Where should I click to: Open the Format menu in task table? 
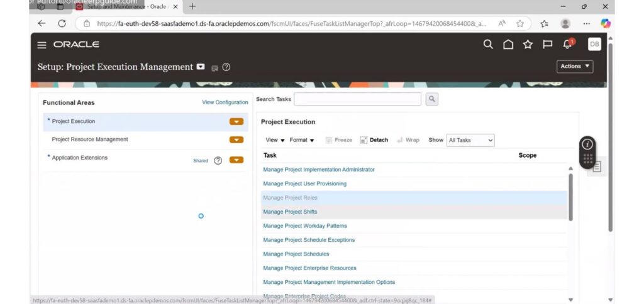[x=302, y=140]
